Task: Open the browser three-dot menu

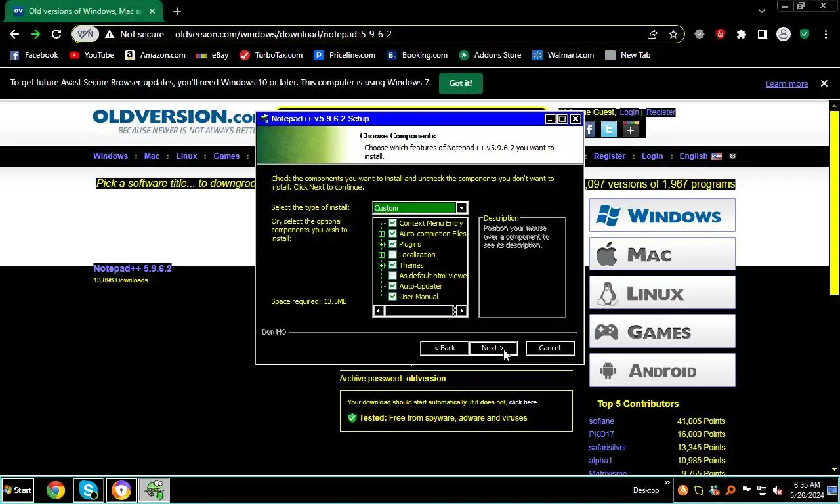Action: pos(825,34)
